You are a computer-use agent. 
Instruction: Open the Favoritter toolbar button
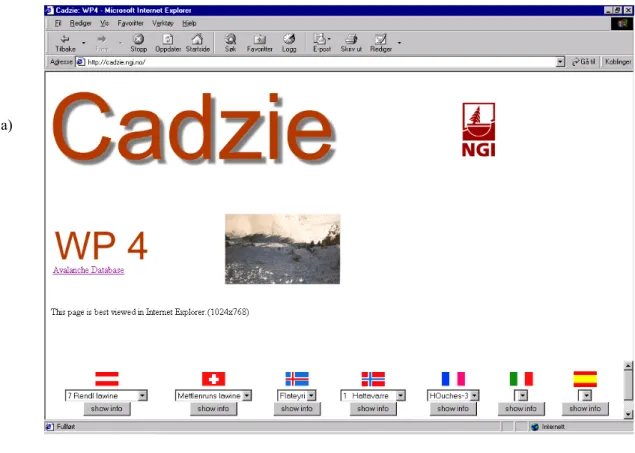coord(260,43)
